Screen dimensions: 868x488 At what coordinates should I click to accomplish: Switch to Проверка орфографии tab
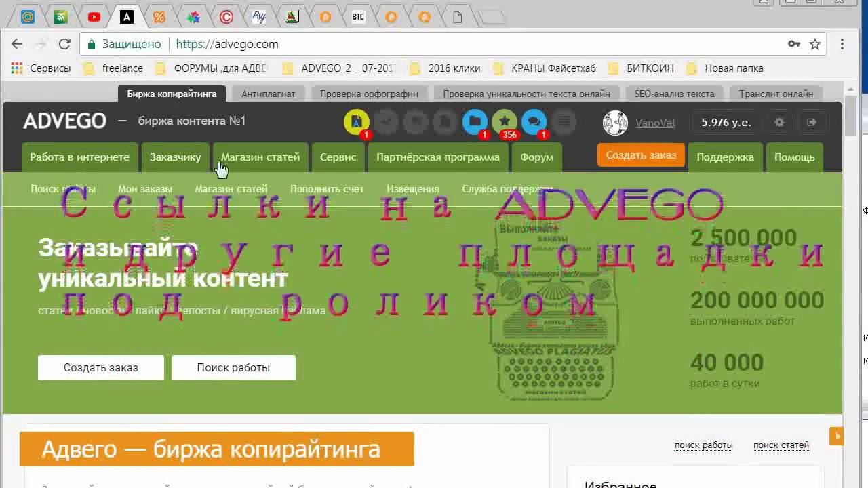point(369,94)
